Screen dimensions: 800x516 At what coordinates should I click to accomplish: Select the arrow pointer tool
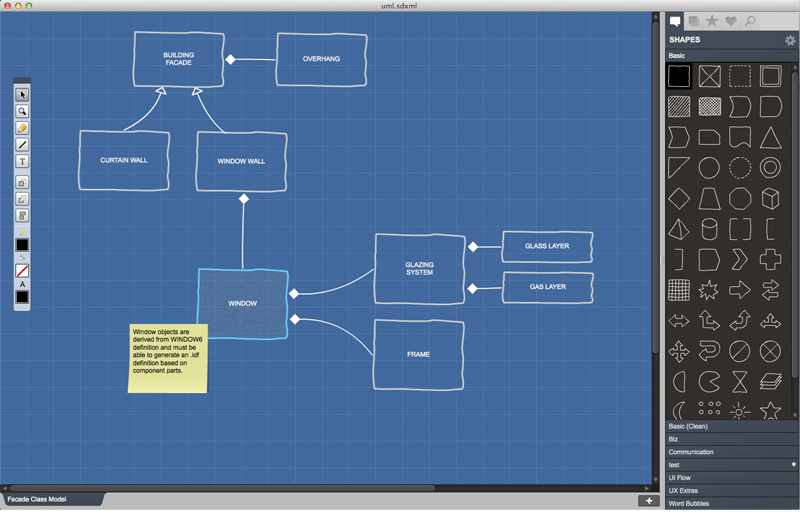pos(22,95)
